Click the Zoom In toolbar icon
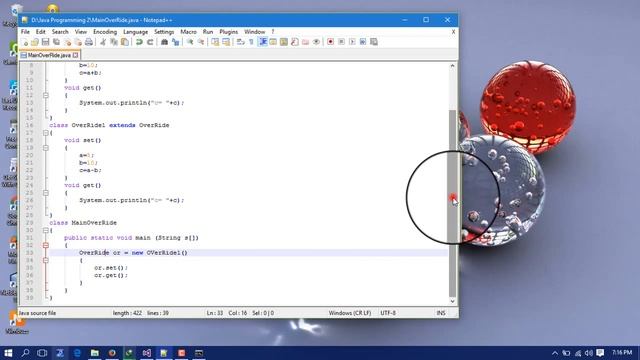The height and width of the screenshot is (360, 640). click(x=190, y=42)
